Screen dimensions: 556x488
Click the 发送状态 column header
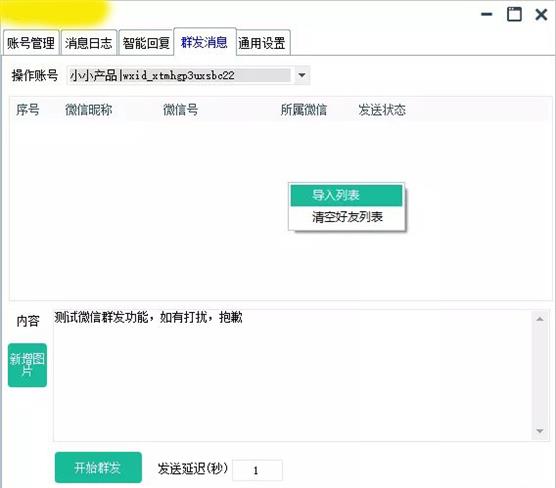382,110
